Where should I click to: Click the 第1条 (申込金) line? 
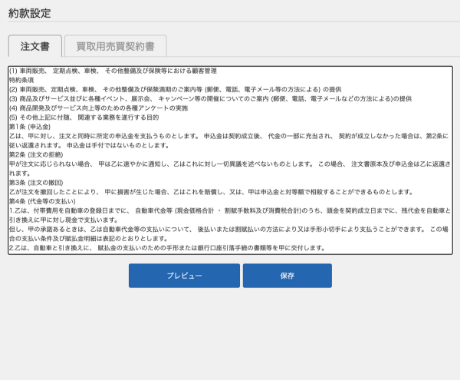[x=30, y=127]
